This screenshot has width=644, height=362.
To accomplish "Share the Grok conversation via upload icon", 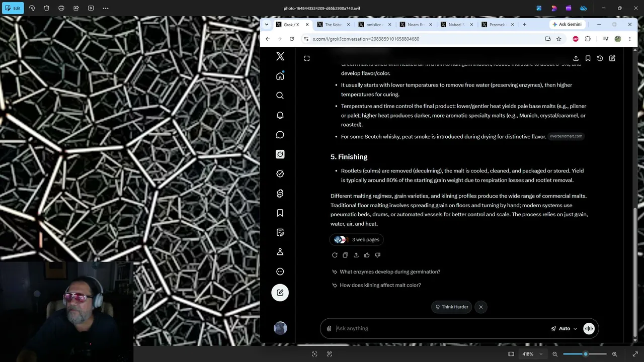I will click(x=576, y=58).
